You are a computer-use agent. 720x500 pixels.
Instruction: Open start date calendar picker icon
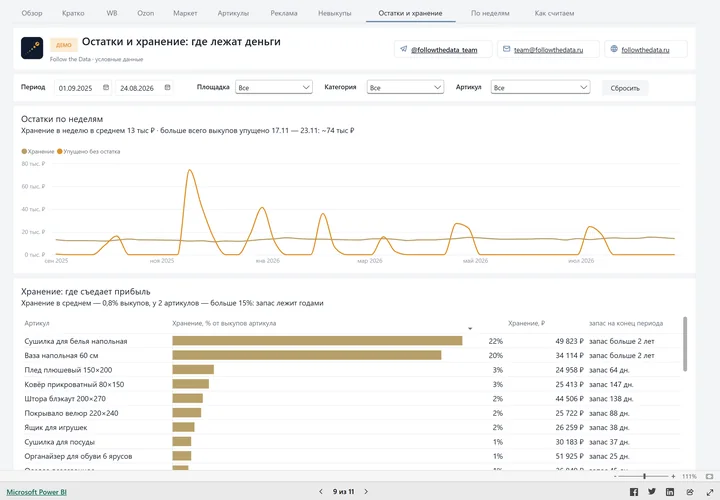[x=106, y=87]
